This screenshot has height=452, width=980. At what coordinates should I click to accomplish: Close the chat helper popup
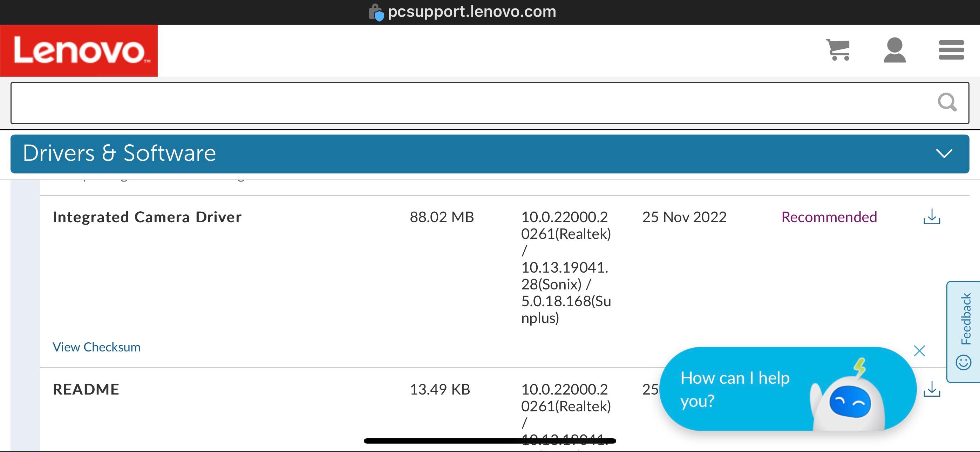click(x=919, y=351)
